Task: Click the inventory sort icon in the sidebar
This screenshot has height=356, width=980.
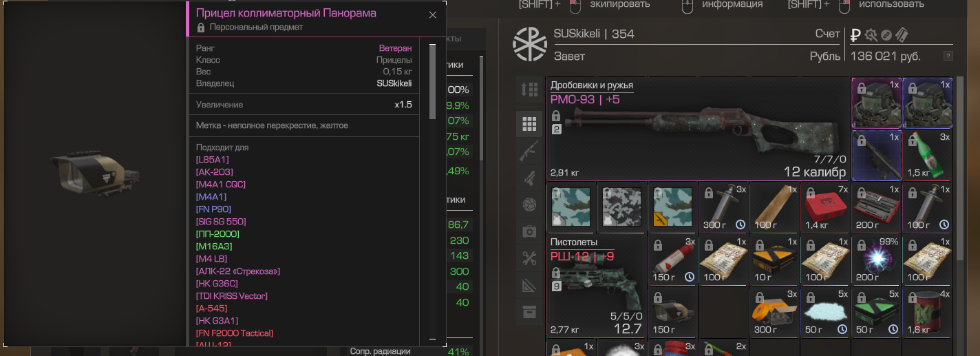Action: pyautogui.click(x=529, y=90)
